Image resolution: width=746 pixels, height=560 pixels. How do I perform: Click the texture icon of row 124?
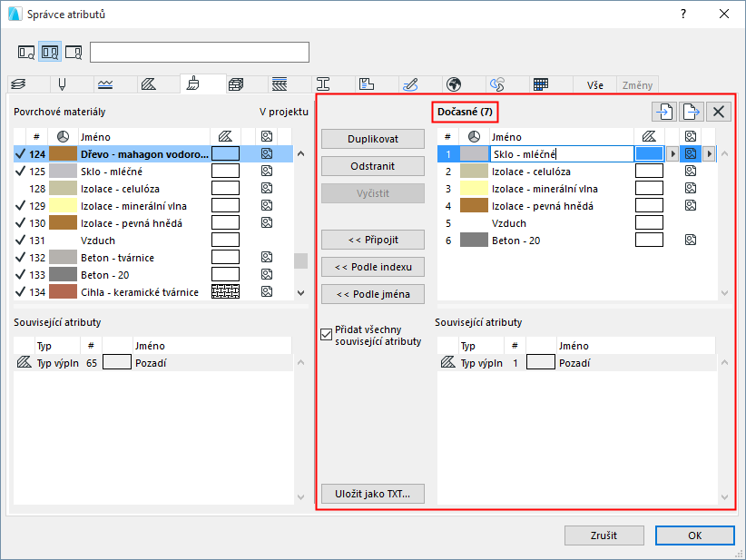pyautogui.click(x=267, y=153)
